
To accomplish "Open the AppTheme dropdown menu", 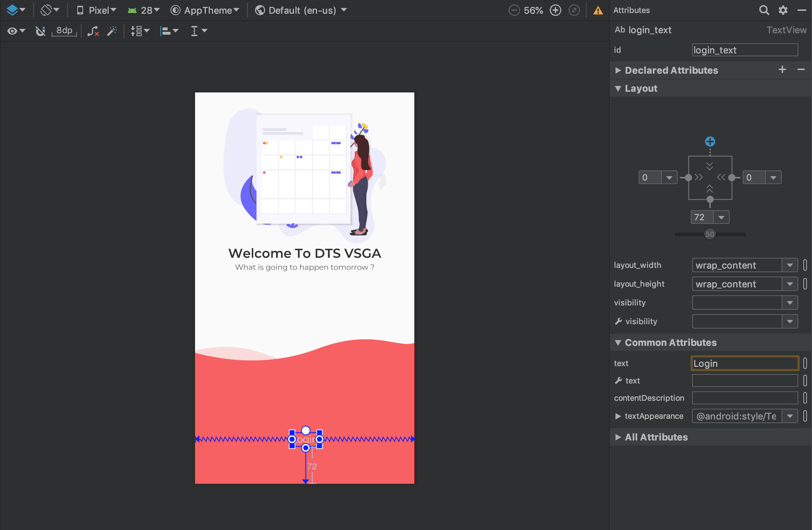I will click(x=208, y=10).
